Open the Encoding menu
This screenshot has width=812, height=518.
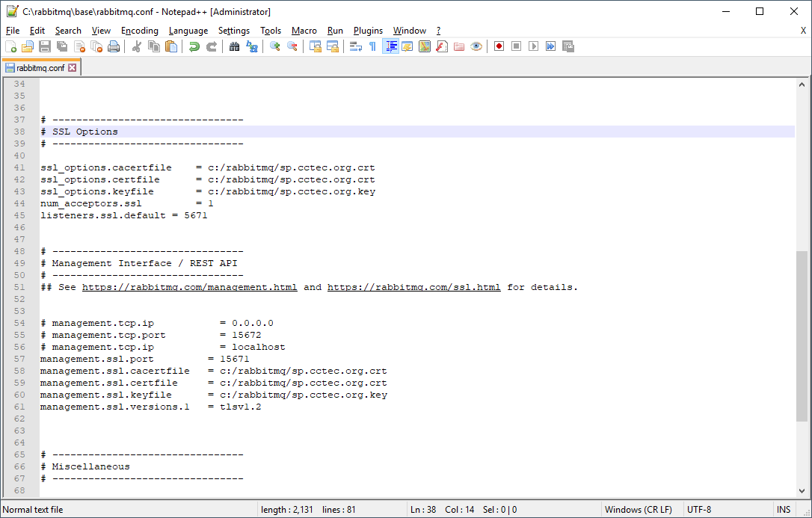[x=140, y=31]
